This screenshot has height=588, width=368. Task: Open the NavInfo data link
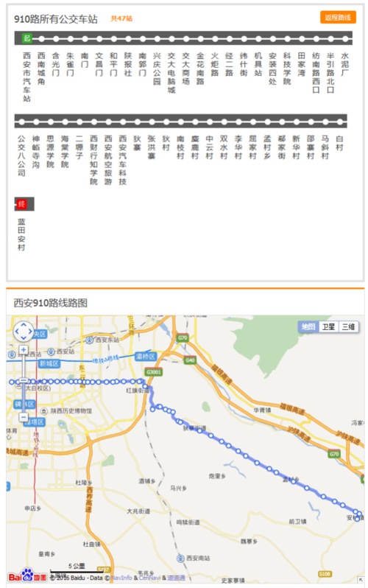pos(121,578)
